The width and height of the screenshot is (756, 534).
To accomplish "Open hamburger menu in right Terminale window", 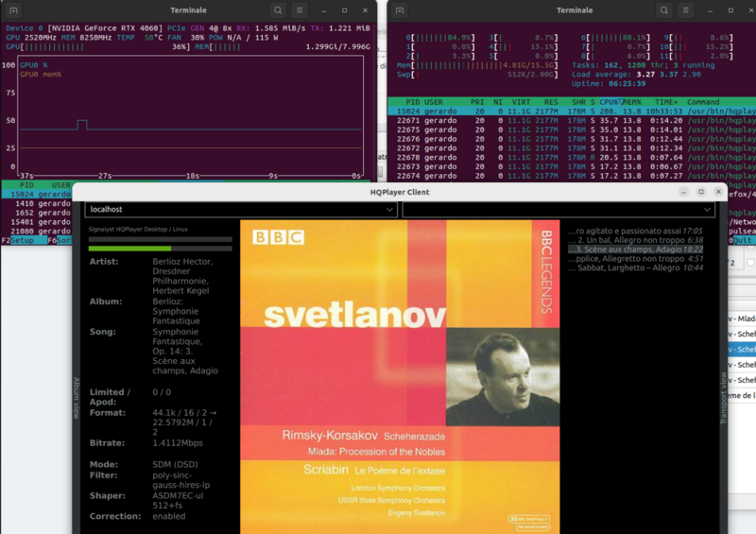I will 688,10.
